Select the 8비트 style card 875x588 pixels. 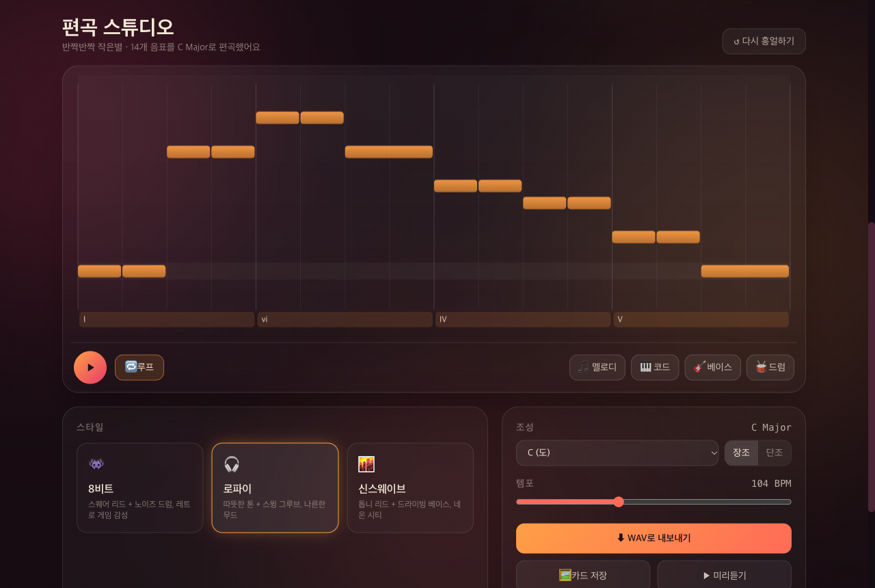[140, 487]
